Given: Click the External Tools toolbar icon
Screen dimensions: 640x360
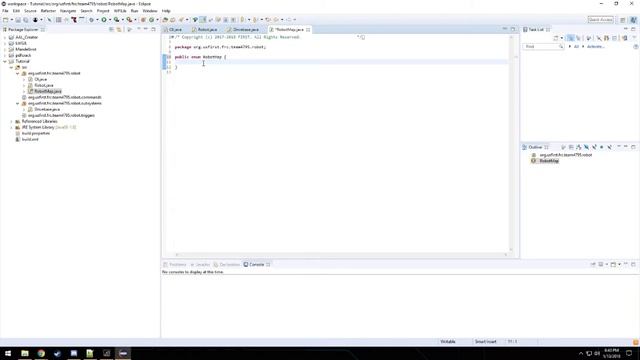Looking at the screenshot, I should coord(129,20).
